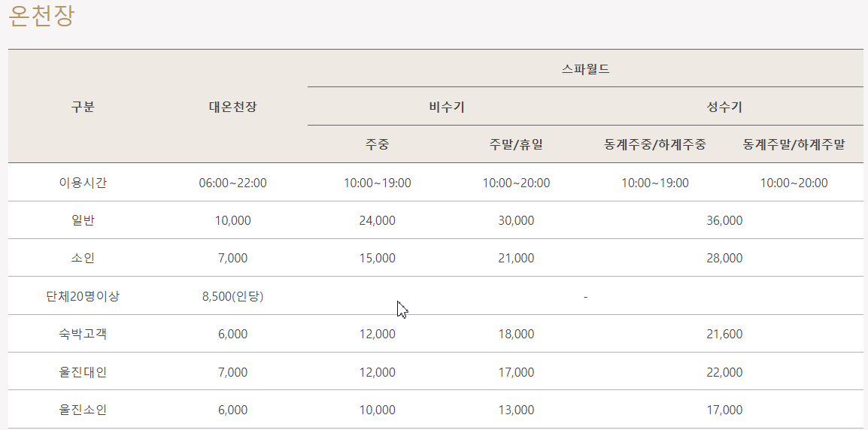
Task: Select the 동계주중/하계주중 column header
Action: pos(655,145)
